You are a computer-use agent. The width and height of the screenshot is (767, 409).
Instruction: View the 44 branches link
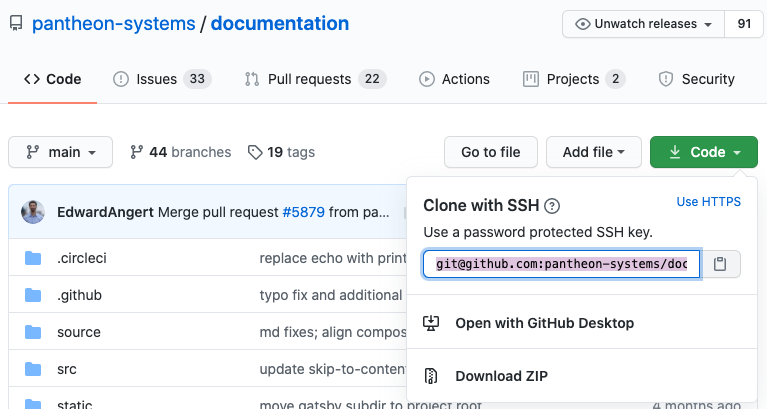coord(180,152)
